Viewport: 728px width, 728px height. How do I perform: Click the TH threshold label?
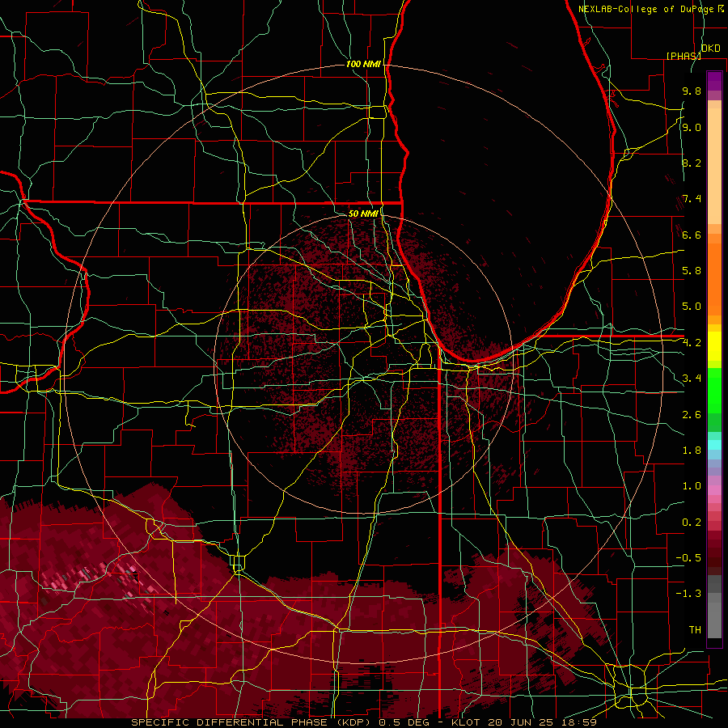[x=695, y=630]
